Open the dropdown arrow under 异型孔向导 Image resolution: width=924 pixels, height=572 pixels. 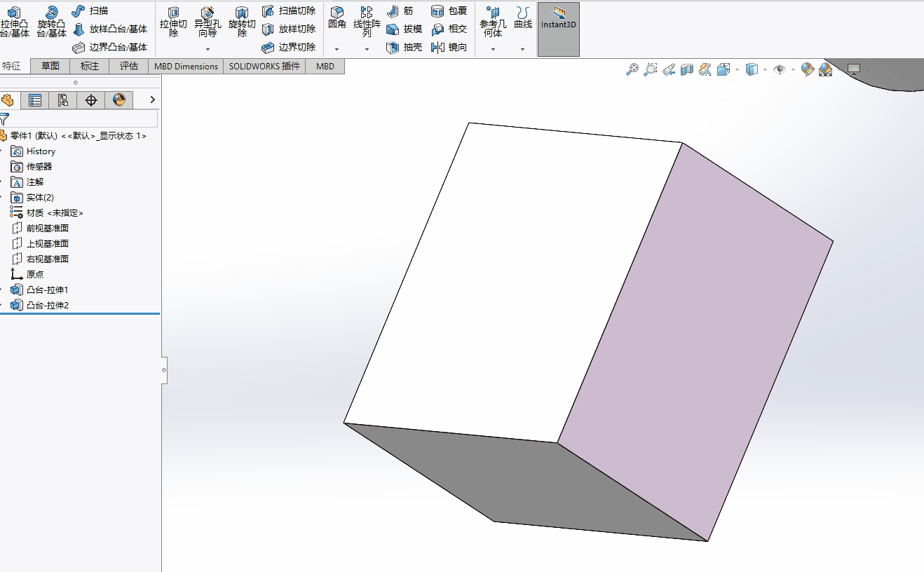coord(208,49)
